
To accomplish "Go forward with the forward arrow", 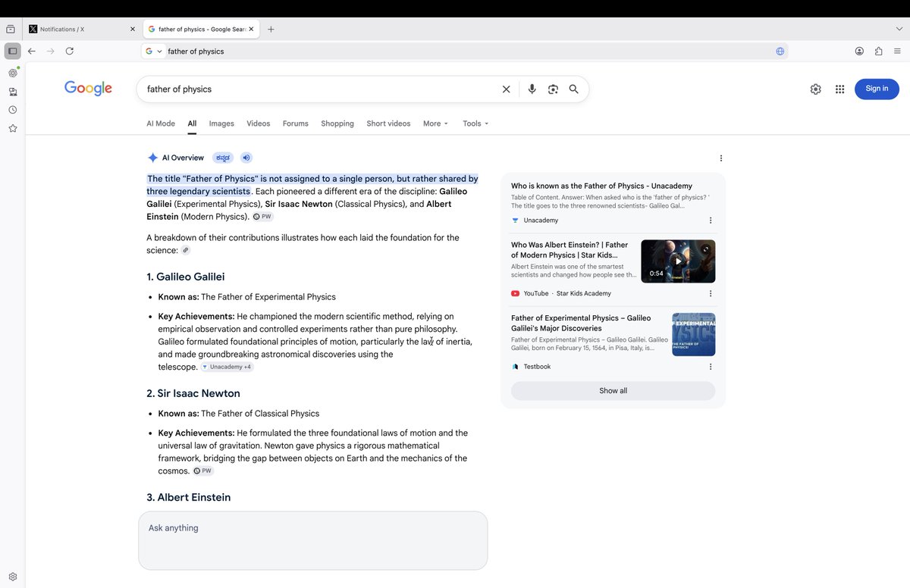I will 50,51.
